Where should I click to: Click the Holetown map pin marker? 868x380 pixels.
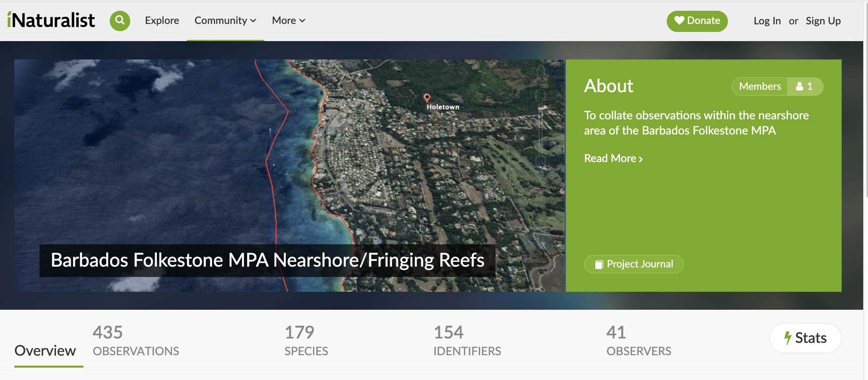(427, 97)
